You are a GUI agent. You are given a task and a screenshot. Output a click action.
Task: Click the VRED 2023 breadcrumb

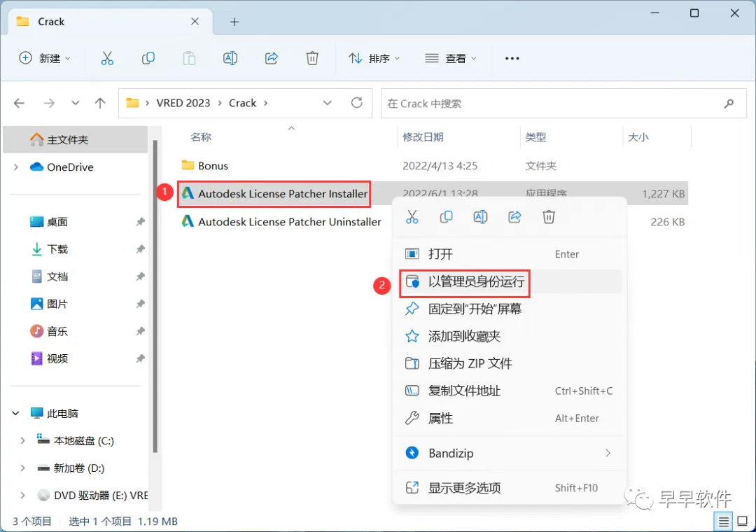point(183,103)
